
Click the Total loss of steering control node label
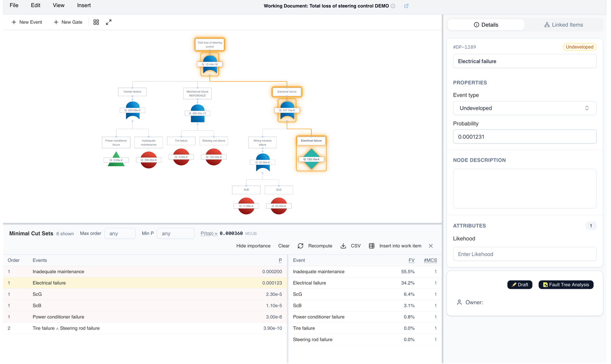[210, 44]
